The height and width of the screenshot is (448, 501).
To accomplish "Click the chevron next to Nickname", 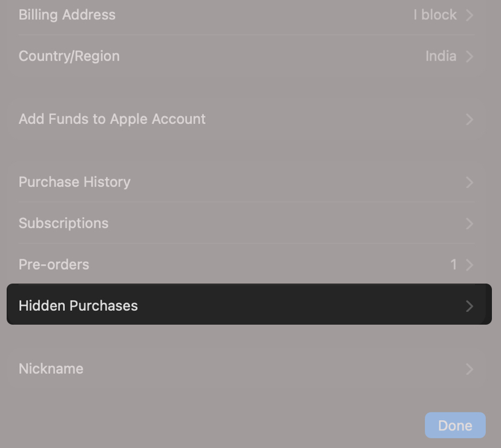I will 470,369.
